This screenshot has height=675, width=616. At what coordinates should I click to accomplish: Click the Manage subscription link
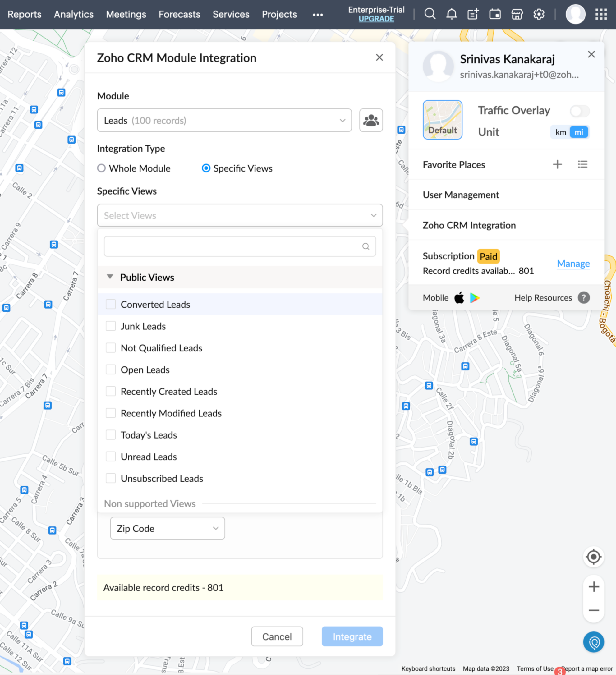[x=573, y=264]
